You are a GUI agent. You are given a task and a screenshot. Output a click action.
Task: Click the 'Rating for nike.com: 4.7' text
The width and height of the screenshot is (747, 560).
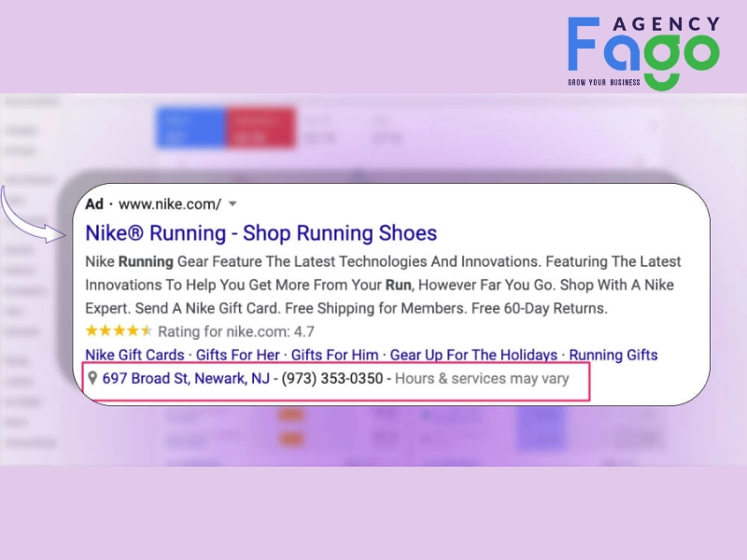tap(236, 331)
